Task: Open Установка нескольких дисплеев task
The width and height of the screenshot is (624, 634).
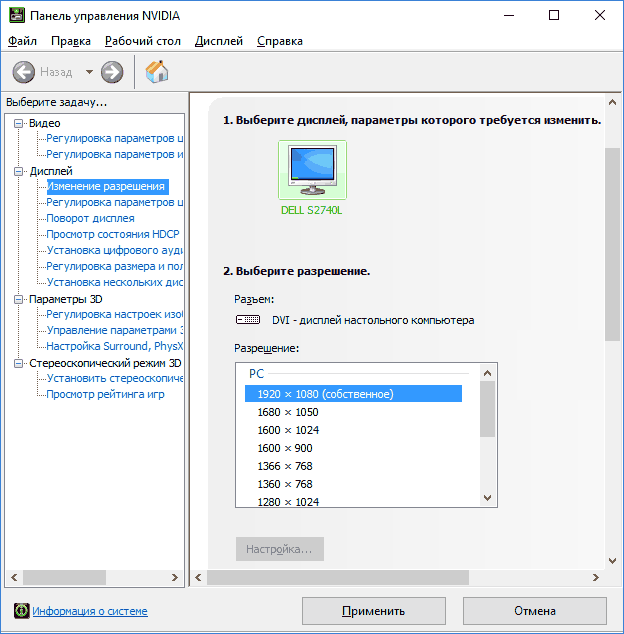Action: click(x=114, y=282)
